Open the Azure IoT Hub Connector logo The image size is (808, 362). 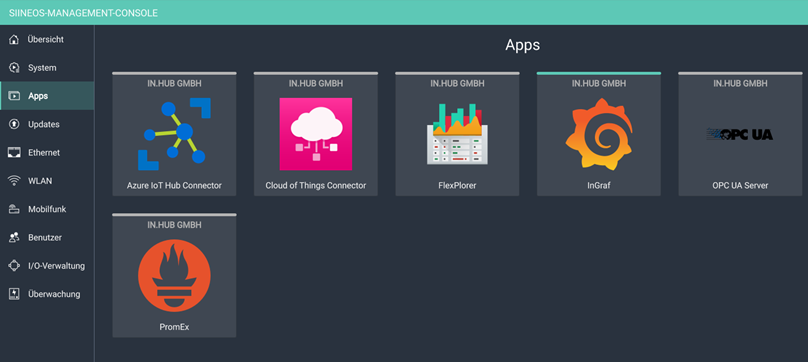click(174, 134)
